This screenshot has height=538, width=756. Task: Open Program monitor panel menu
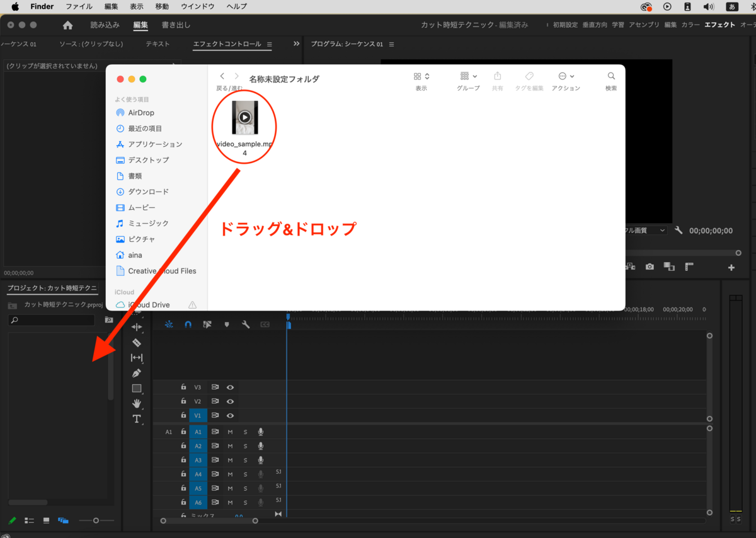coord(391,45)
